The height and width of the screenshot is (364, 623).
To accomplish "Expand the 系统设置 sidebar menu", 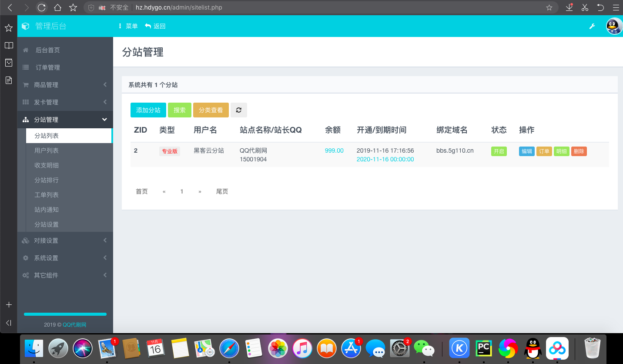I will 65,258.
